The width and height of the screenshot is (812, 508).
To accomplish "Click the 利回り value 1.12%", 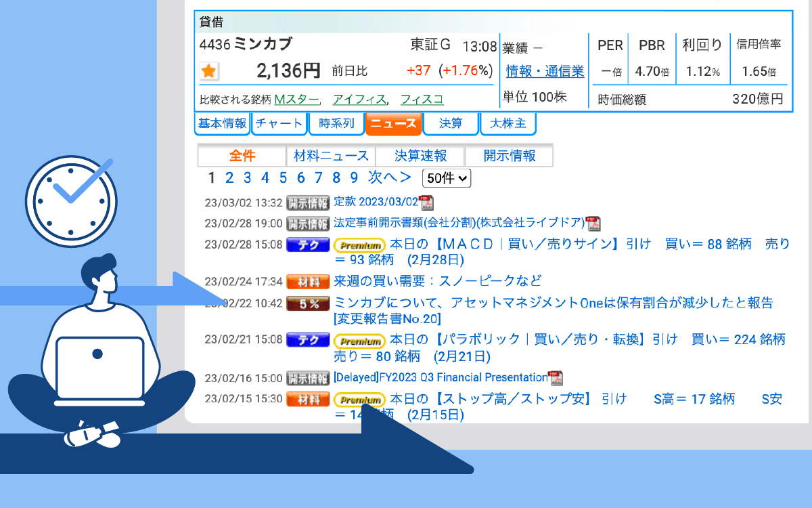I will pos(703,71).
